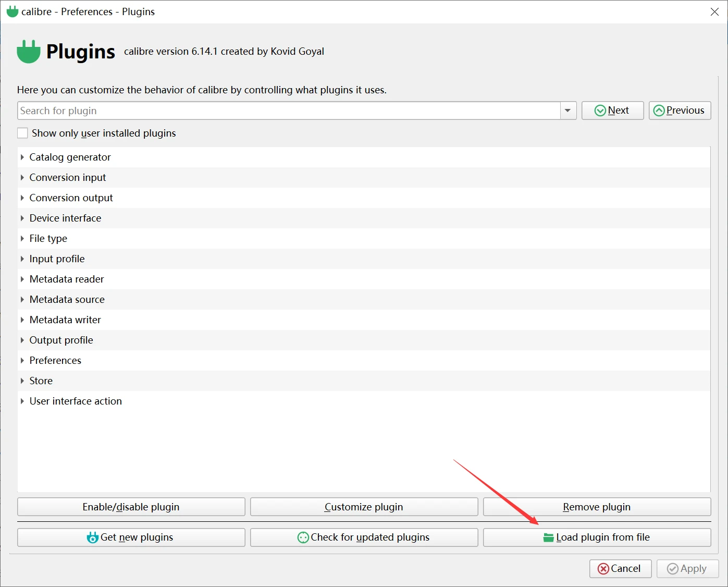Click the customize behavior description text
The width and height of the screenshot is (728, 587).
coord(202,90)
